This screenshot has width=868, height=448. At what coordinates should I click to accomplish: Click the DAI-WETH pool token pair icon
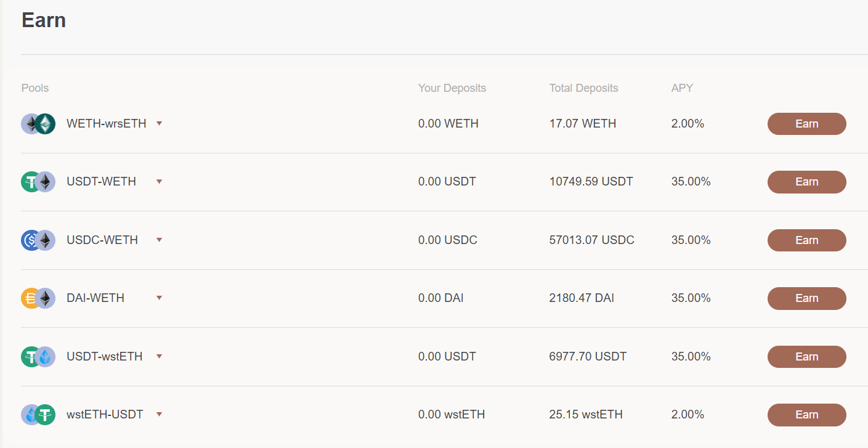(x=38, y=298)
